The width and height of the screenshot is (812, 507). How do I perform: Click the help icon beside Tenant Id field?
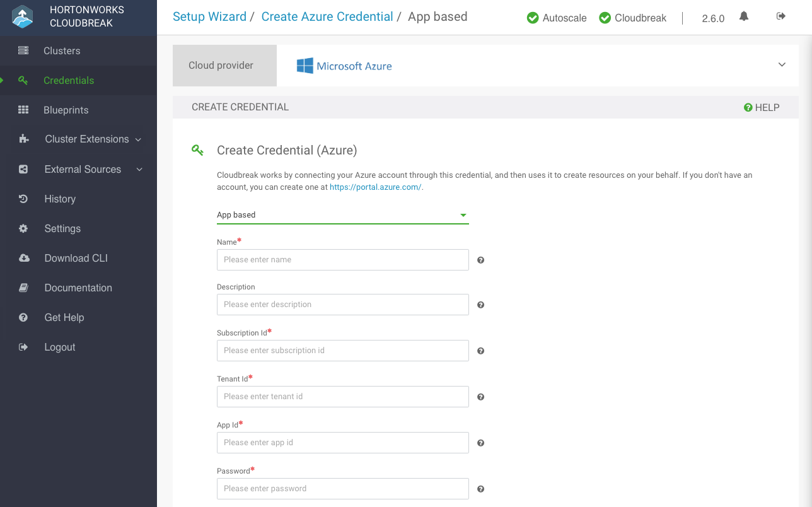click(x=480, y=397)
